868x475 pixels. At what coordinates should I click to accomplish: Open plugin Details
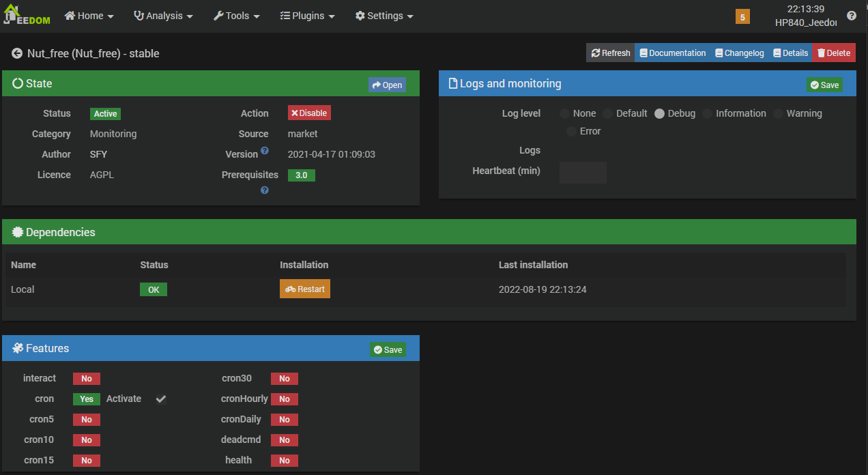[790, 53]
